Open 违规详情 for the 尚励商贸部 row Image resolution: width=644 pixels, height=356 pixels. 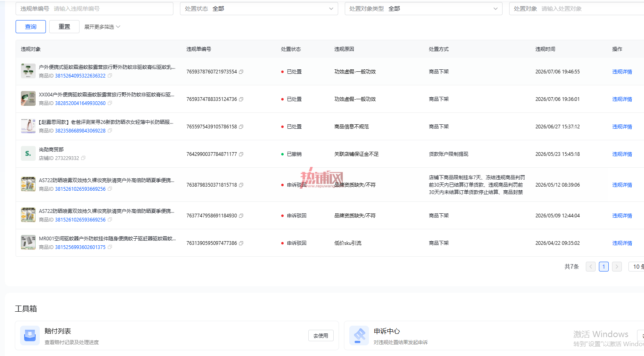[622, 154]
